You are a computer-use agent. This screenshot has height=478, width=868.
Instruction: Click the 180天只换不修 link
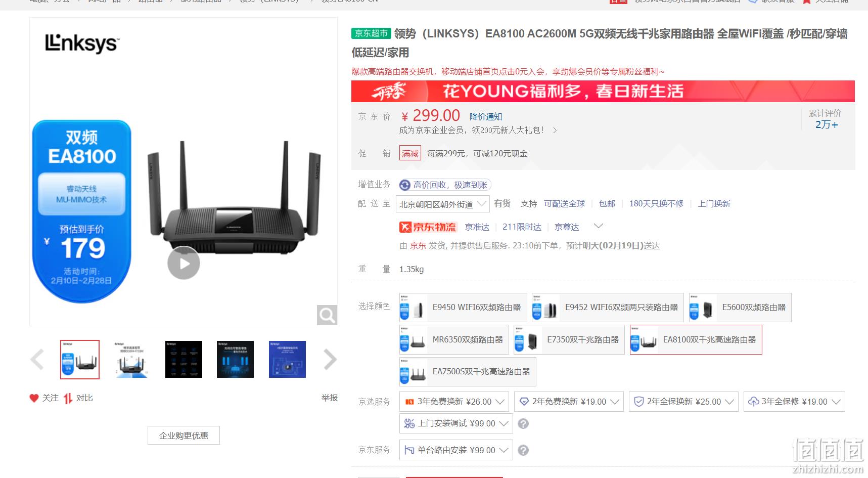pyautogui.click(x=656, y=204)
